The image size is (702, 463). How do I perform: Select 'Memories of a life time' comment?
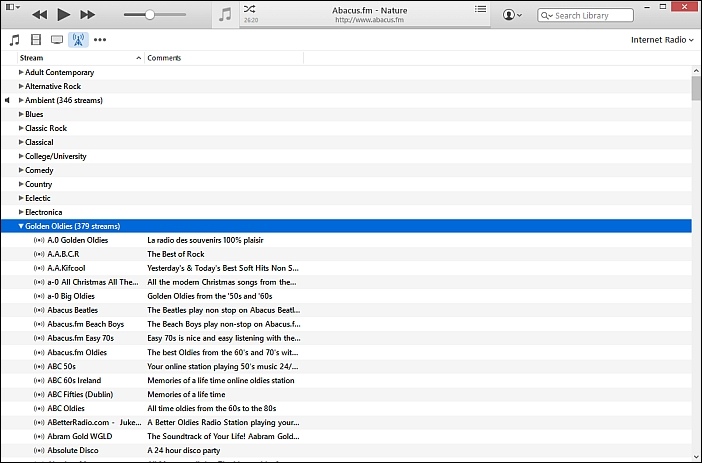point(186,394)
